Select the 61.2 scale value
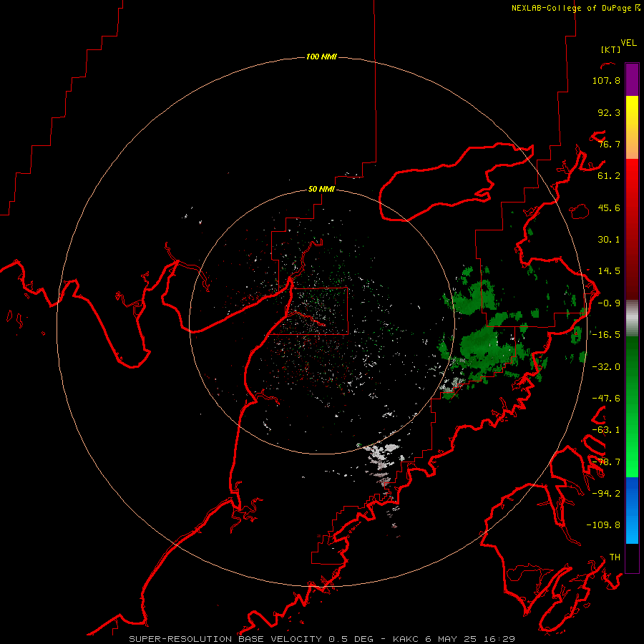This screenshot has height=644, width=644. point(609,176)
